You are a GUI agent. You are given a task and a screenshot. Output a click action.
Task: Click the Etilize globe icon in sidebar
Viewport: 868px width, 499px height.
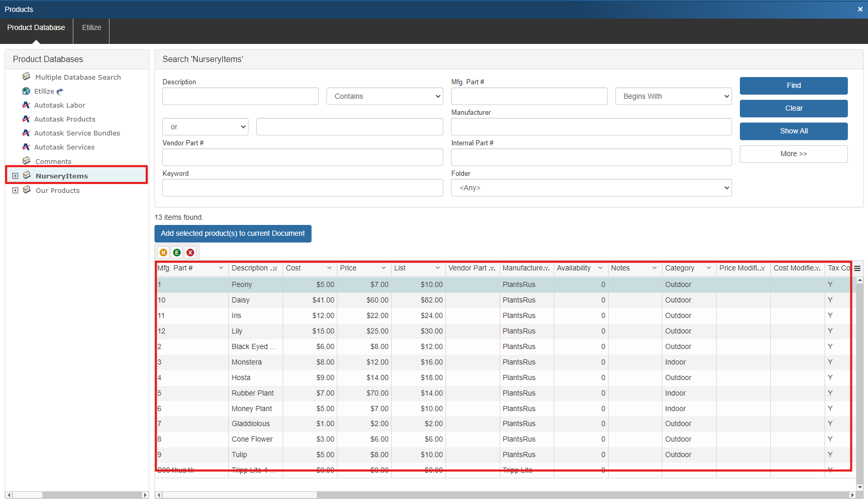(x=26, y=91)
